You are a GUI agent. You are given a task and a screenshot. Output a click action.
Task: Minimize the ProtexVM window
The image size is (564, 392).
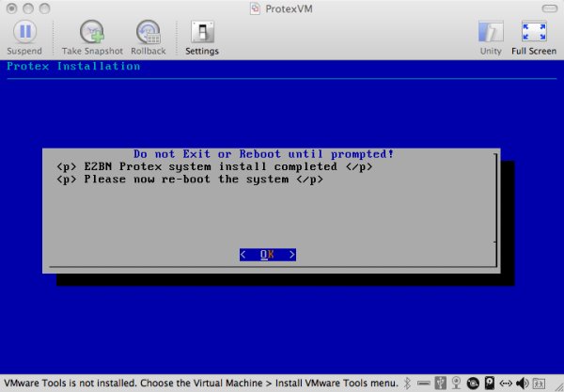(x=28, y=8)
